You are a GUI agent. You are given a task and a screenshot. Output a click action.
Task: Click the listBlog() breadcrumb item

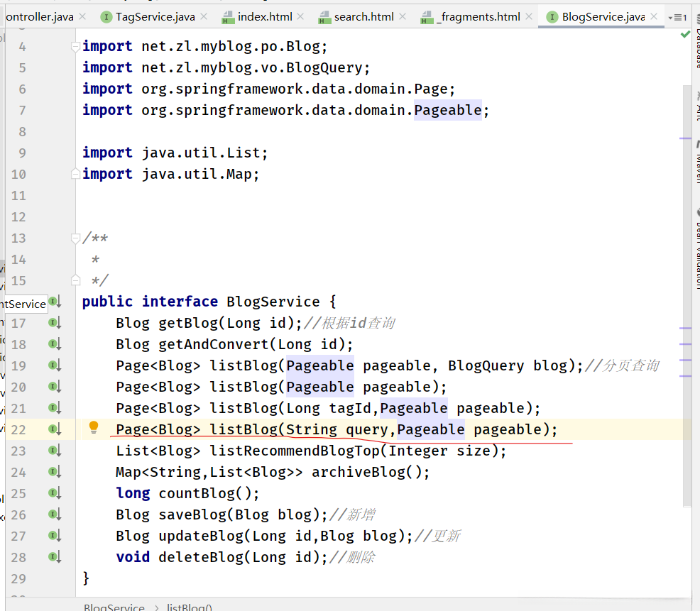[189, 607]
